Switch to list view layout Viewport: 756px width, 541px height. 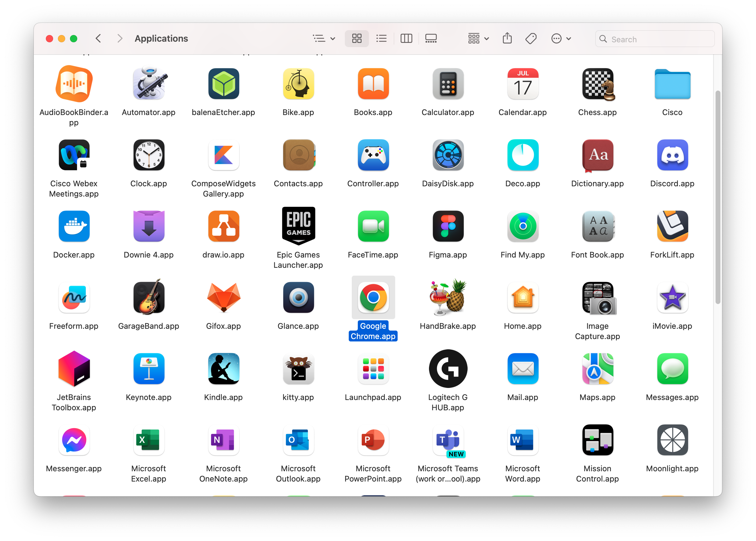point(382,38)
